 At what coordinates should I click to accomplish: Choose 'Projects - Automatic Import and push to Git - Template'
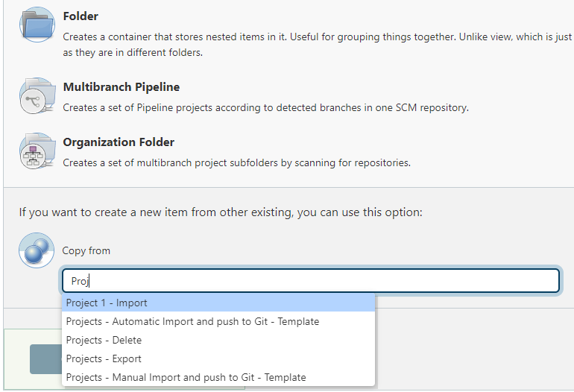192,321
